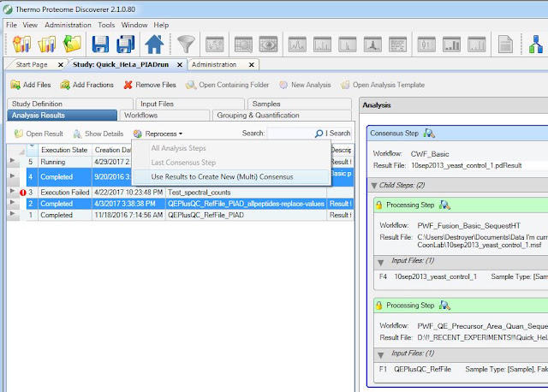Image resolution: width=548 pixels, height=392 pixels.
Task: Switch to the Start Page tab
Action: pyautogui.click(x=32, y=65)
